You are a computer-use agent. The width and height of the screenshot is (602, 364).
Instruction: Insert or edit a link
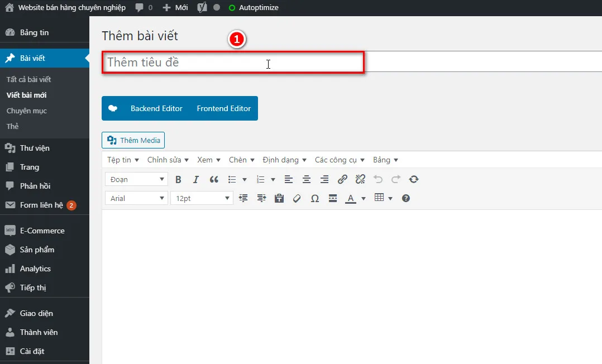click(x=342, y=179)
